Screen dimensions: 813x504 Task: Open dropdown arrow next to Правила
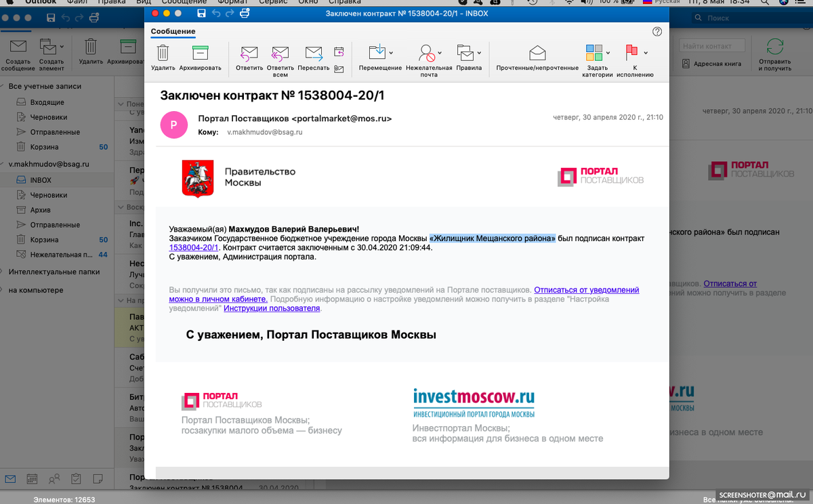pos(479,53)
